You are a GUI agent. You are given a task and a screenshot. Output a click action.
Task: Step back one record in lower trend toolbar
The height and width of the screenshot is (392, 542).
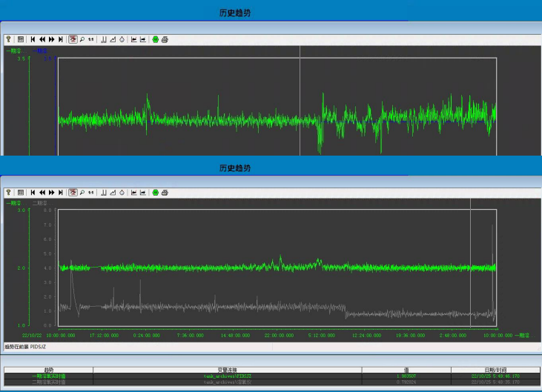(x=42, y=193)
